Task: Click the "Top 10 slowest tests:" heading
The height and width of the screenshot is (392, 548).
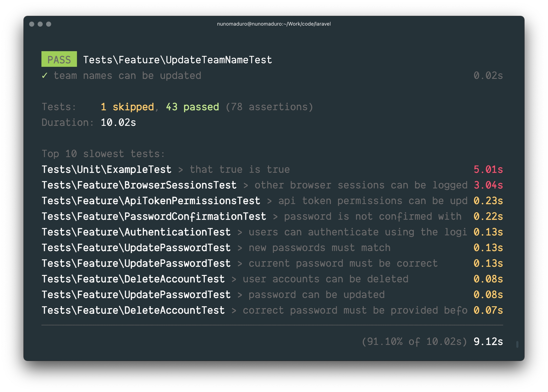Action: coord(103,154)
